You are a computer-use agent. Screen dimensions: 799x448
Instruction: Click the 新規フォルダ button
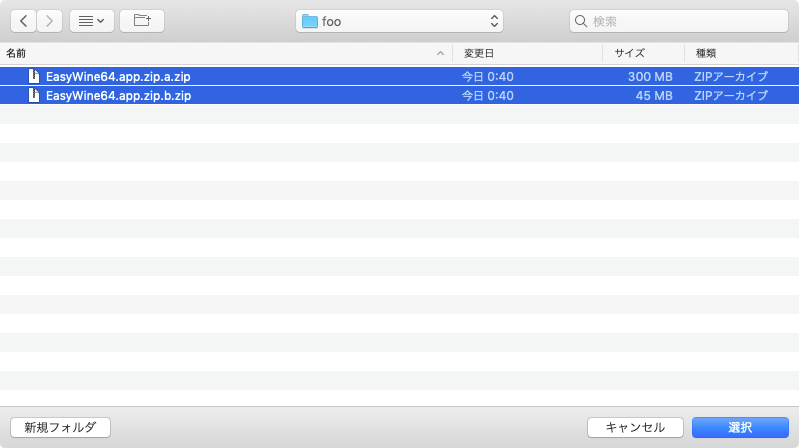(x=60, y=427)
